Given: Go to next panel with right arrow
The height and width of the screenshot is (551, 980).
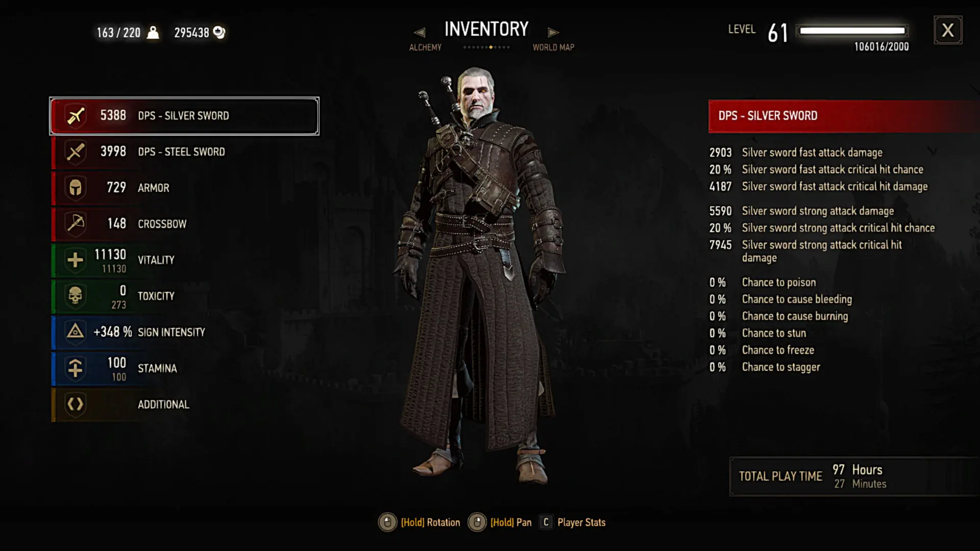Looking at the screenshot, I should 553,33.
